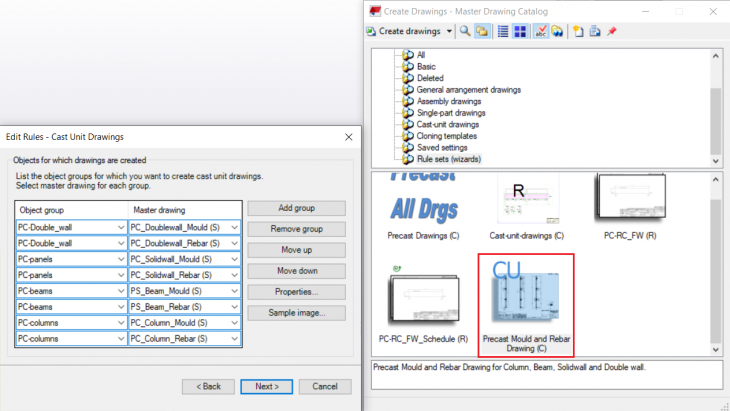
Task: Select Precast Mould and Rebar Drawing thumbnail
Action: [x=528, y=305]
